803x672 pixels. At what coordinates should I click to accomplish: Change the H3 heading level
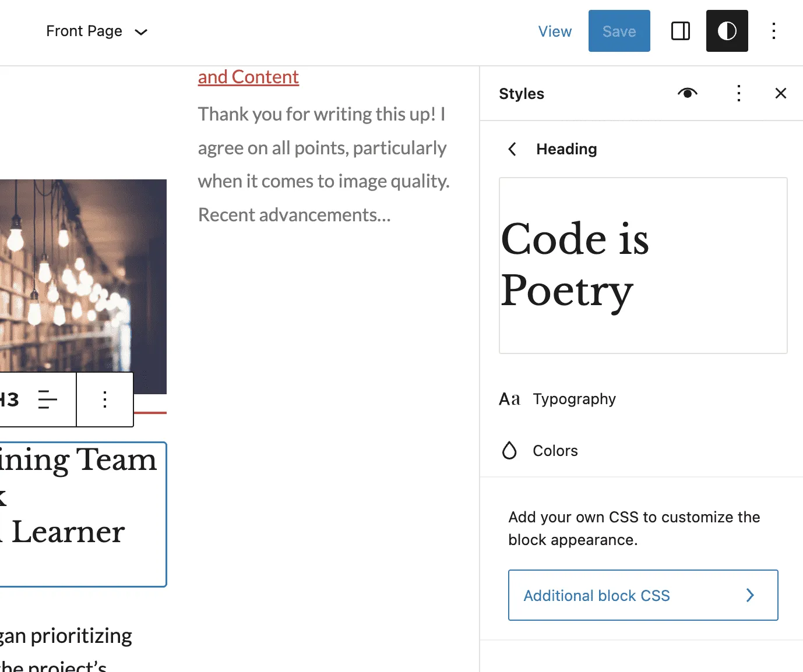9,399
